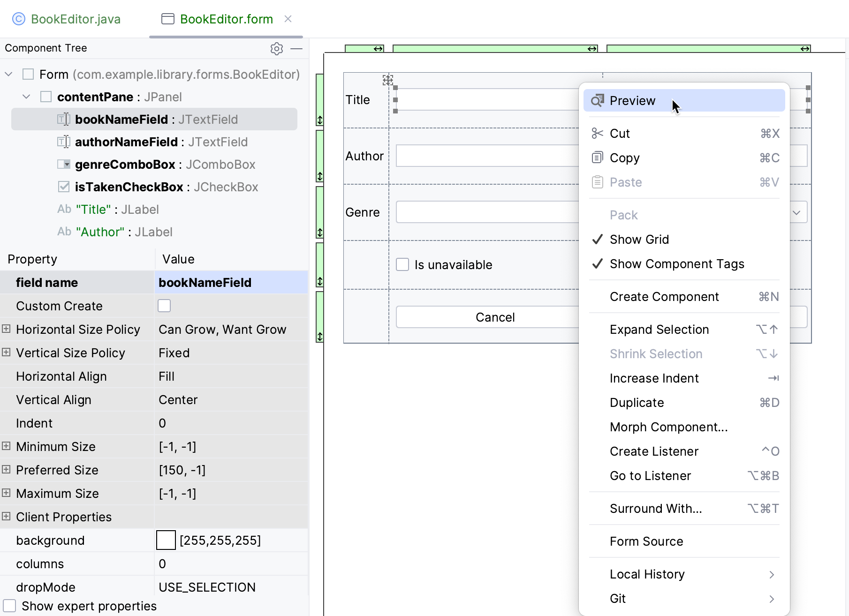The image size is (849, 616).
Task: Choose Morph Component from the menu
Action: pyautogui.click(x=669, y=427)
